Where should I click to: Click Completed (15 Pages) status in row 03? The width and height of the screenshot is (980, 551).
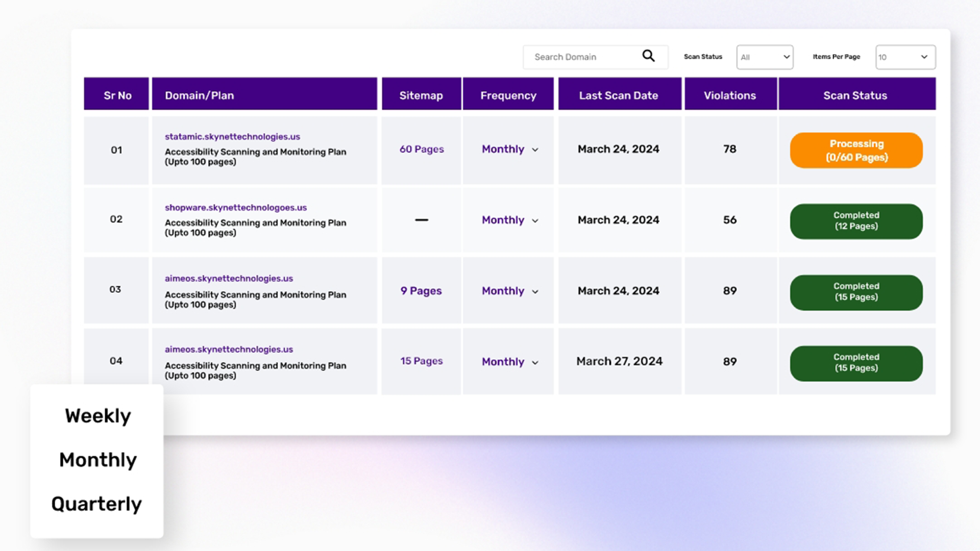coord(856,292)
